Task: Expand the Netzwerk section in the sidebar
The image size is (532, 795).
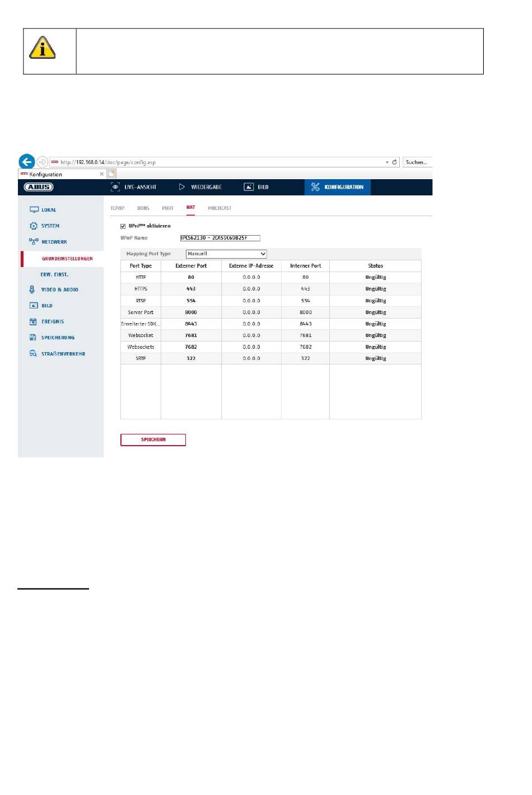Action: click(54, 242)
